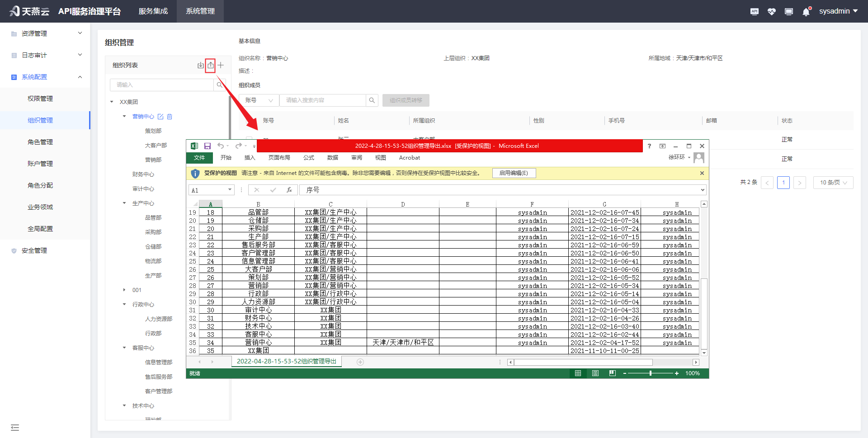Open 角色管理 in the sidebar menu

pyautogui.click(x=40, y=142)
